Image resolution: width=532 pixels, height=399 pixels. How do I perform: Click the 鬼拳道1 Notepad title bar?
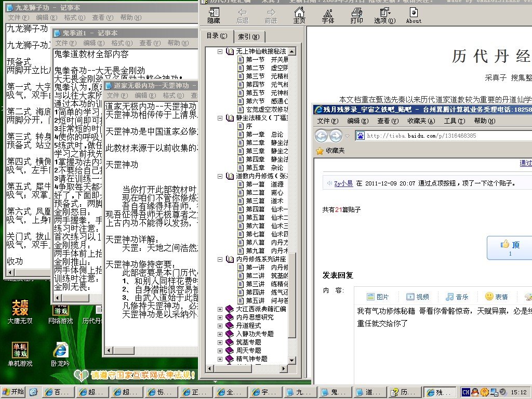(126, 33)
